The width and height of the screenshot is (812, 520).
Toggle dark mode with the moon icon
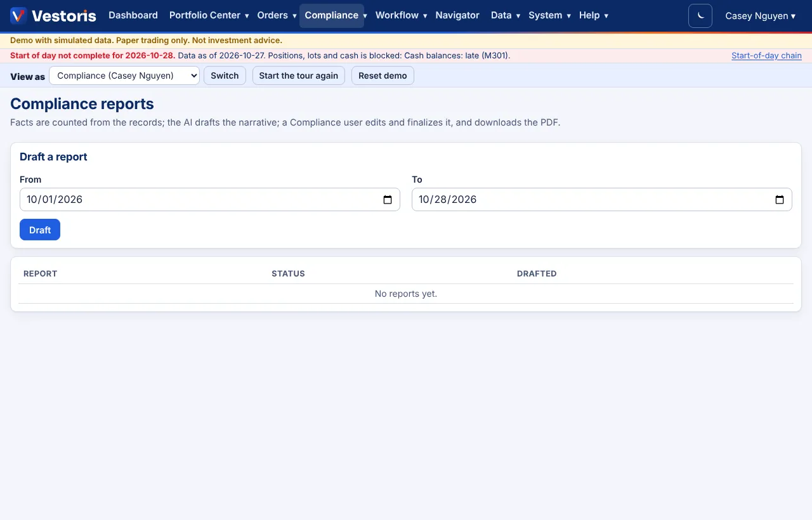700,16
